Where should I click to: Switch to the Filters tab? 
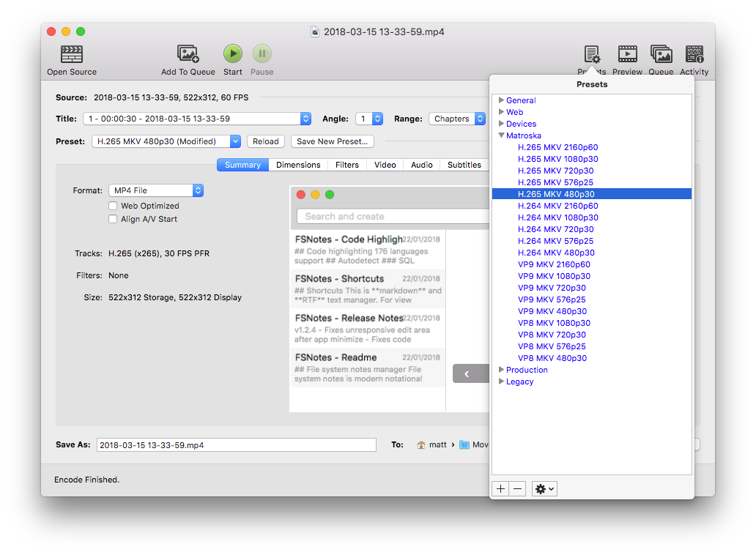[x=347, y=165]
